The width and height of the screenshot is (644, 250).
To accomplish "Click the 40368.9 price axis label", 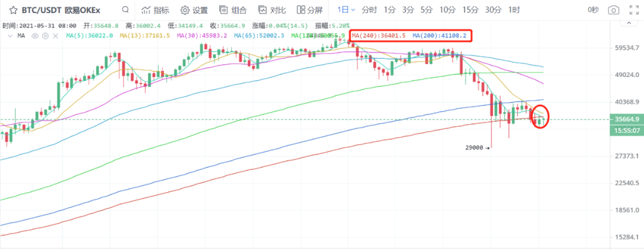I will [627, 102].
